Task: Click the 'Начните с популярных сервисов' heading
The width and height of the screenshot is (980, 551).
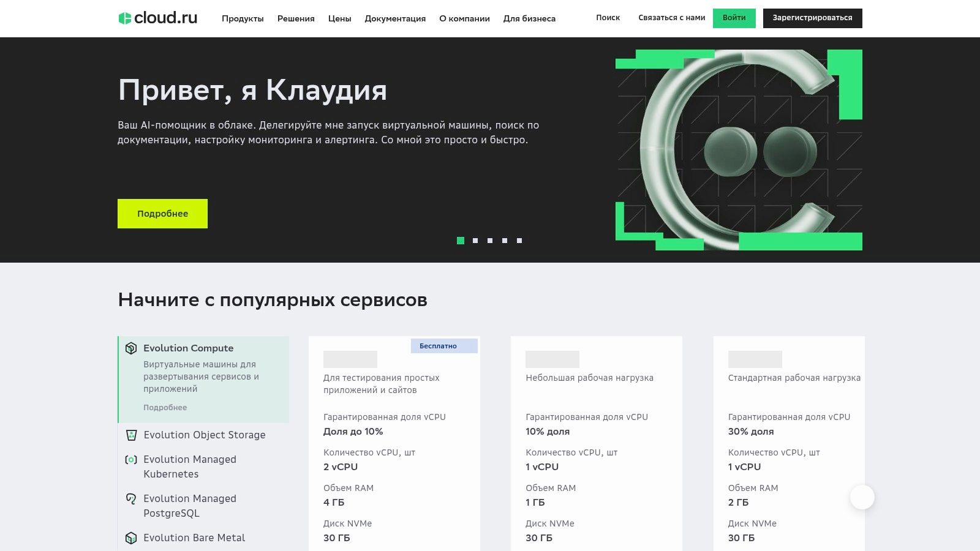Action: pos(273,300)
